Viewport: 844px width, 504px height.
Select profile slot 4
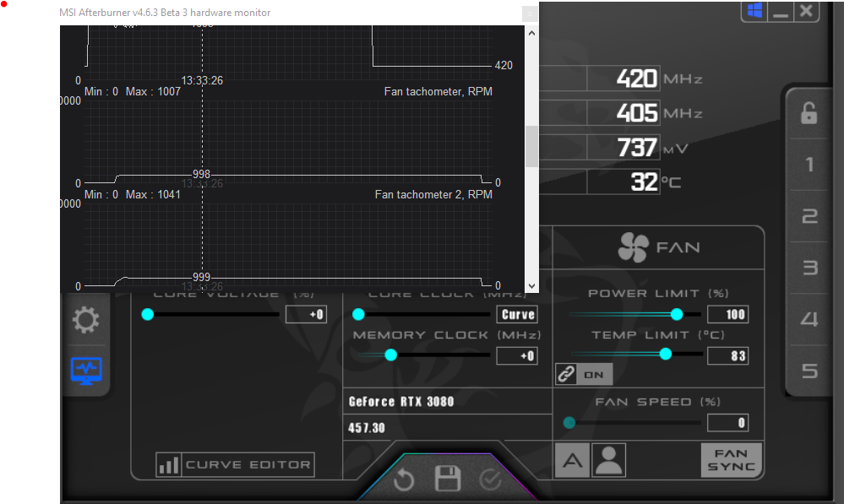[809, 319]
